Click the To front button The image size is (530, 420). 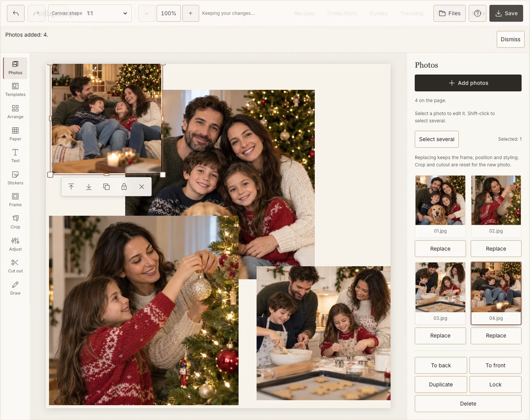click(496, 365)
